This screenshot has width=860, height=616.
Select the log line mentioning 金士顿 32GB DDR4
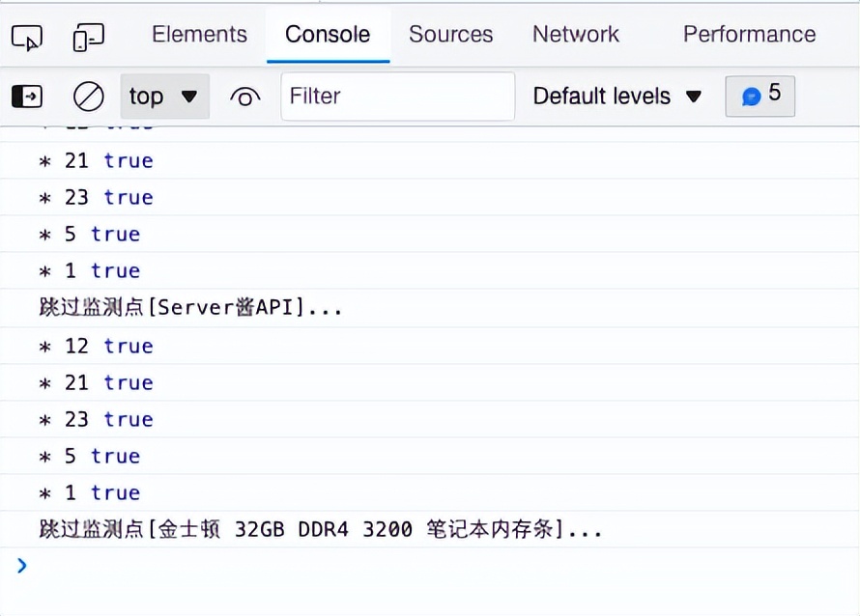pyautogui.click(x=430, y=529)
